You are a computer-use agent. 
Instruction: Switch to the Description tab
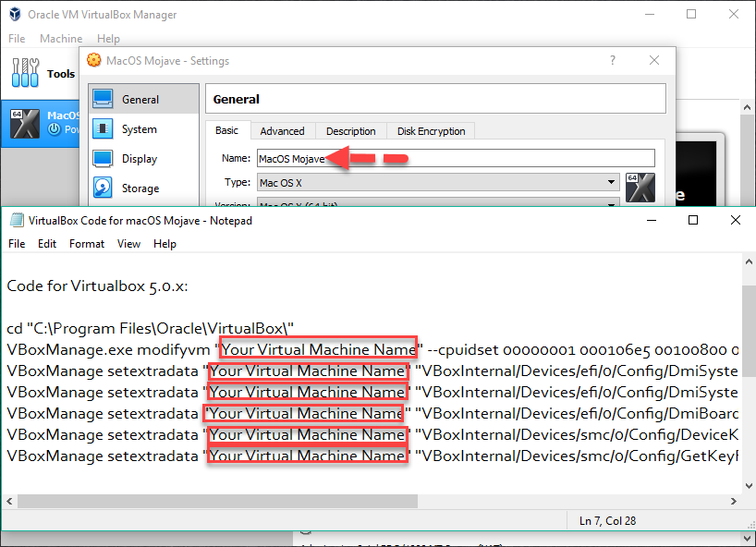[350, 131]
